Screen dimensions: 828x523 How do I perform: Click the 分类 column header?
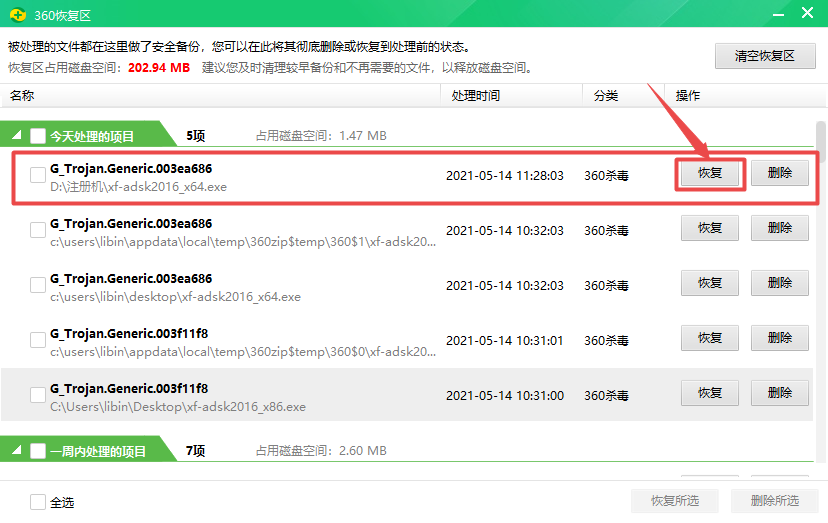pyautogui.click(x=606, y=96)
